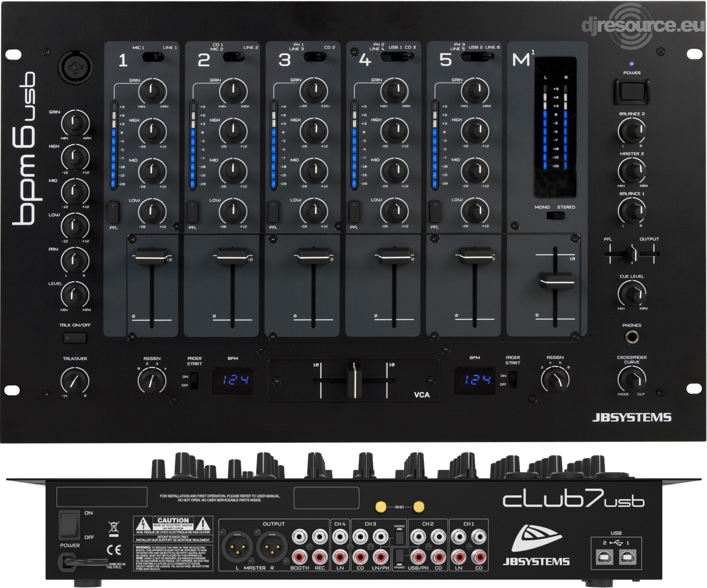This screenshot has width=707, height=588.
Task: Flip the right FADER START switch
Action: [512, 380]
